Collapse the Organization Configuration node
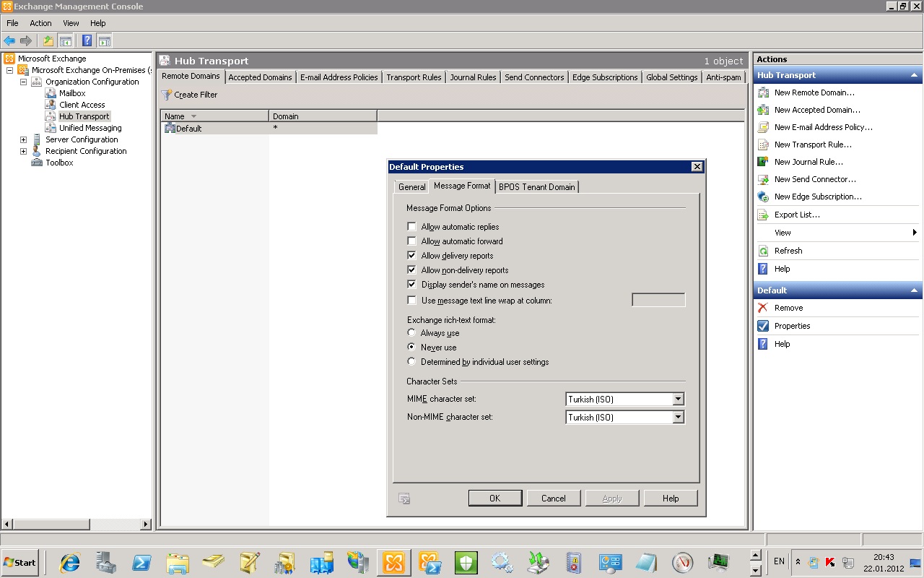 (23, 82)
